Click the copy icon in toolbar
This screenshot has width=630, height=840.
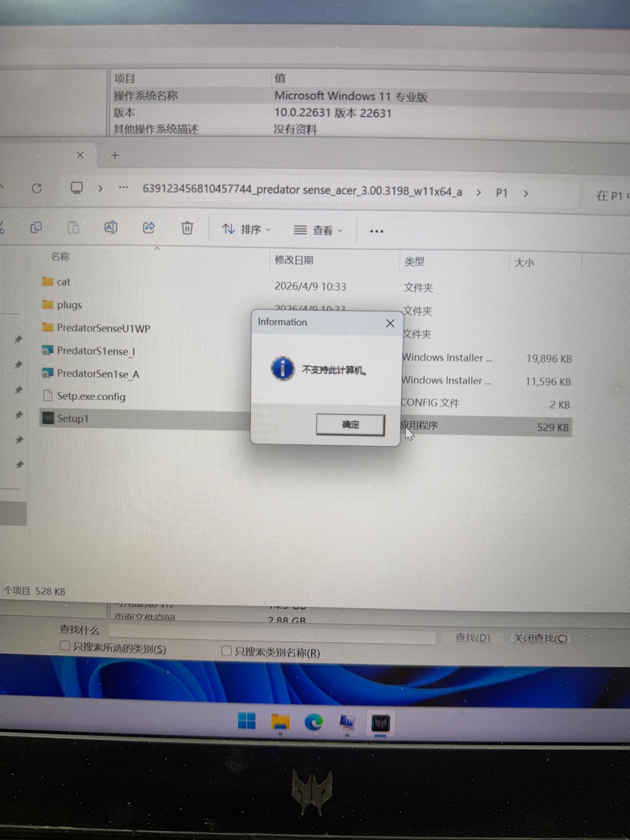pos(36,227)
